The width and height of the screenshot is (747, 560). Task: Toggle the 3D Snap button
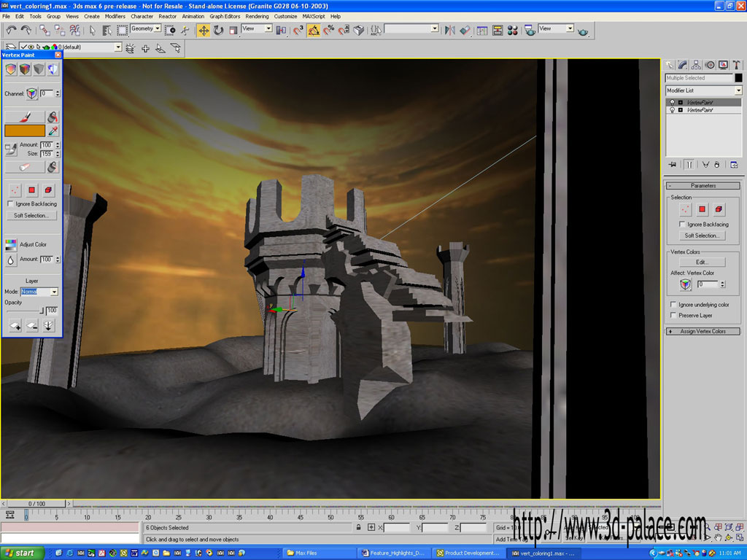(298, 31)
